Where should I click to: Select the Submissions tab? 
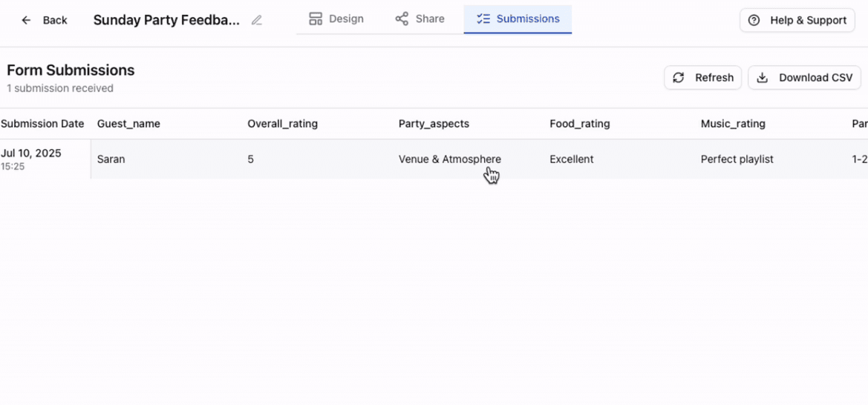click(518, 19)
